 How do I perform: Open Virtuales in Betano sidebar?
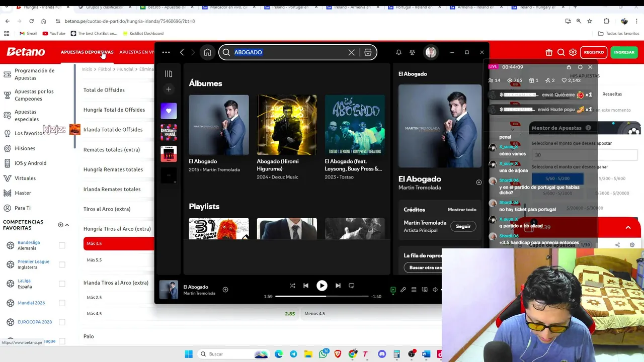[25, 178]
